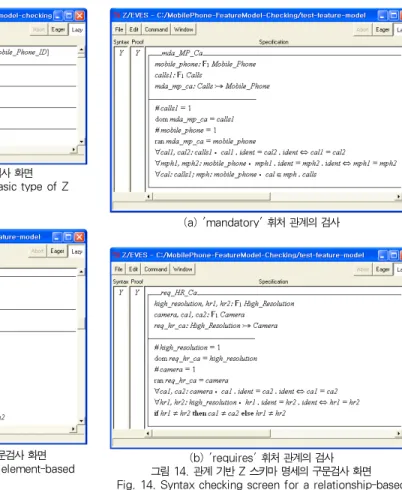The image size is (402, 490).
Task: Click the line '#high_resolution = 1'
Action: tap(187, 347)
